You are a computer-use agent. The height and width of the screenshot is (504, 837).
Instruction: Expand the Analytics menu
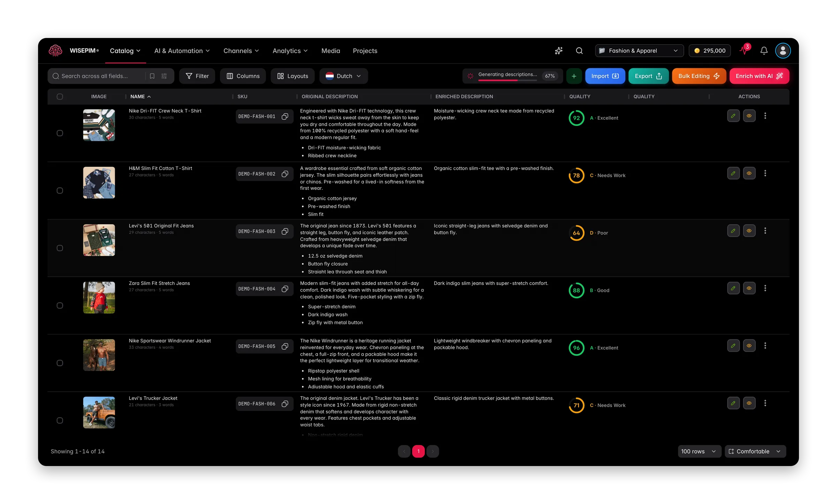click(290, 51)
